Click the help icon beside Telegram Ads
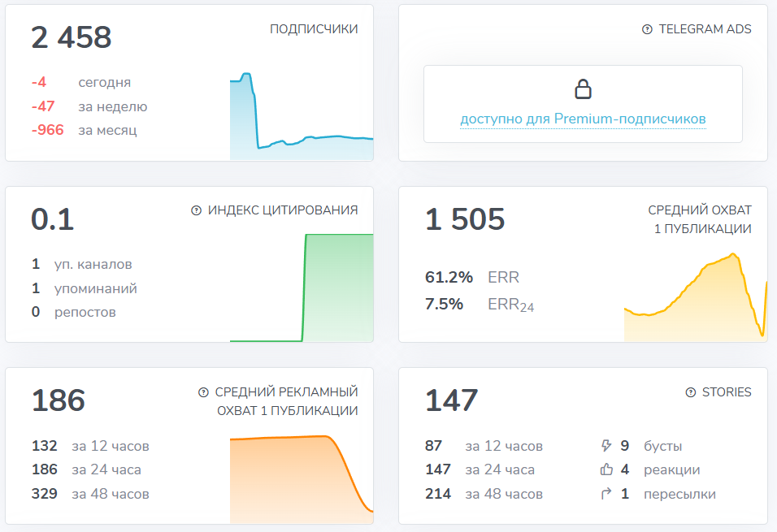 coord(647,29)
